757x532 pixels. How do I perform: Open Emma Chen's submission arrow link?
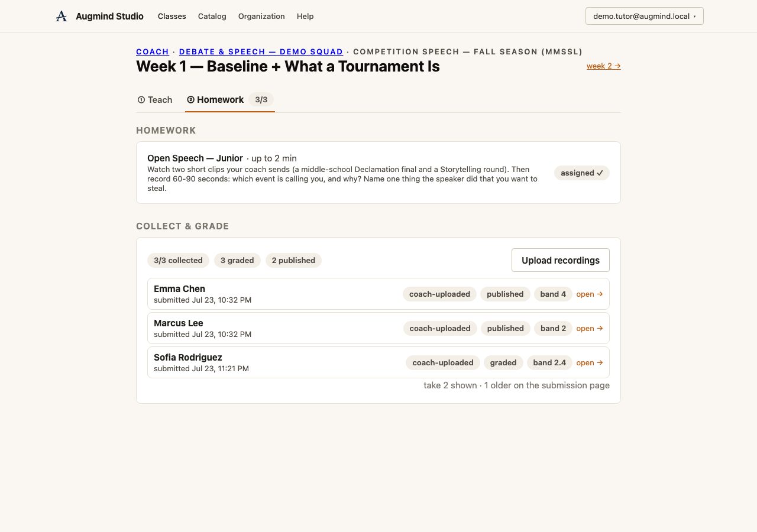590,294
